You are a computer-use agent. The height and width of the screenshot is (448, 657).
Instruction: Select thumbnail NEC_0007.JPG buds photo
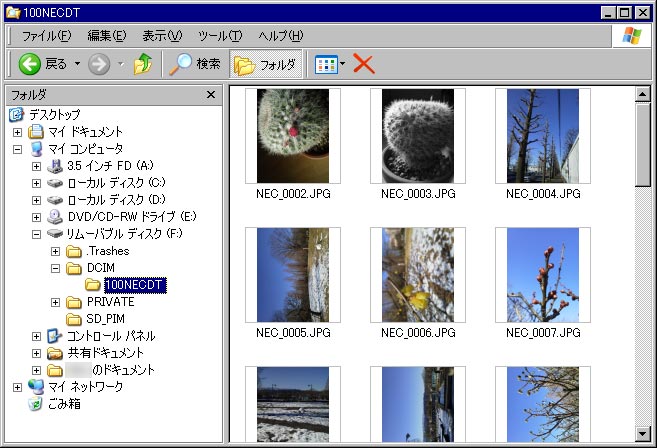(543, 275)
